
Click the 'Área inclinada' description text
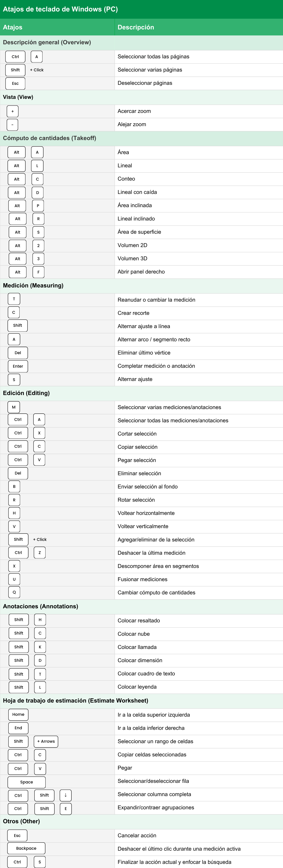[x=135, y=205]
